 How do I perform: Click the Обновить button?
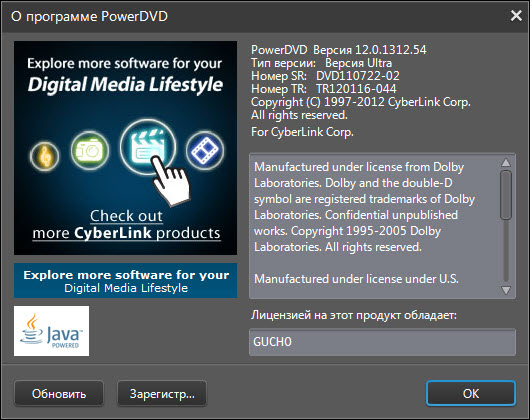(59, 394)
